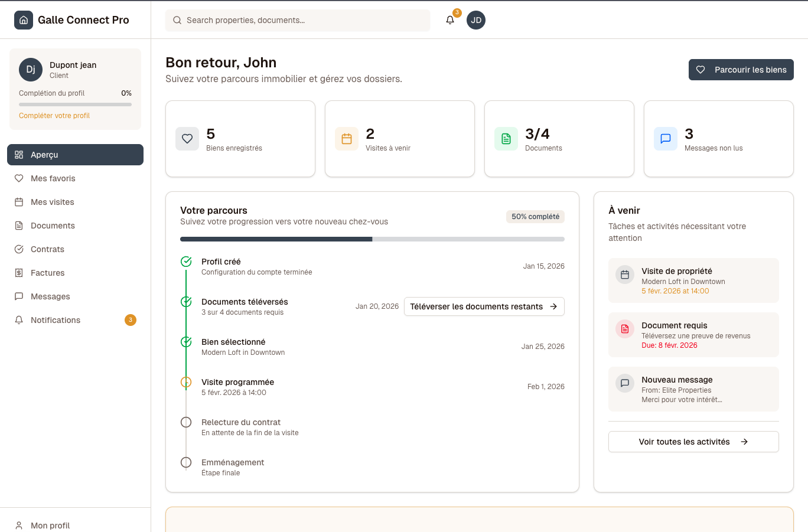The width and height of the screenshot is (808, 532).
Task: Follow the Compléter votre profil link
Action: (x=54, y=116)
